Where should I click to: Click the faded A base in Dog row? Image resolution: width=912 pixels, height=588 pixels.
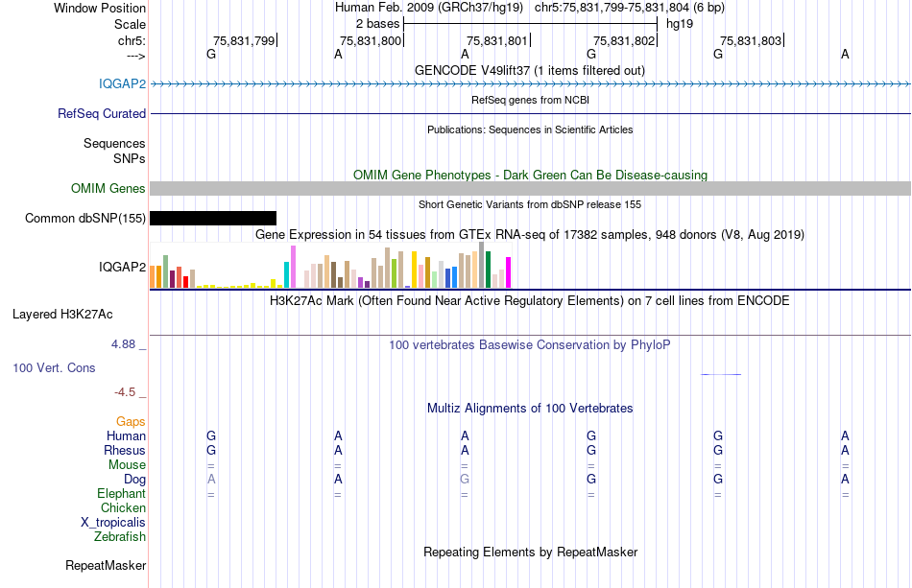[x=211, y=480]
